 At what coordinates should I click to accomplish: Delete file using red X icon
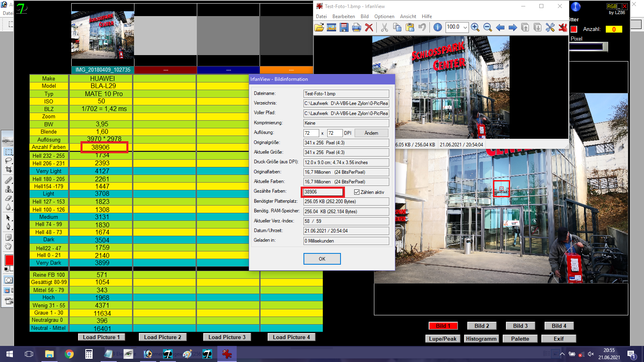pyautogui.click(x=369, y=27)
